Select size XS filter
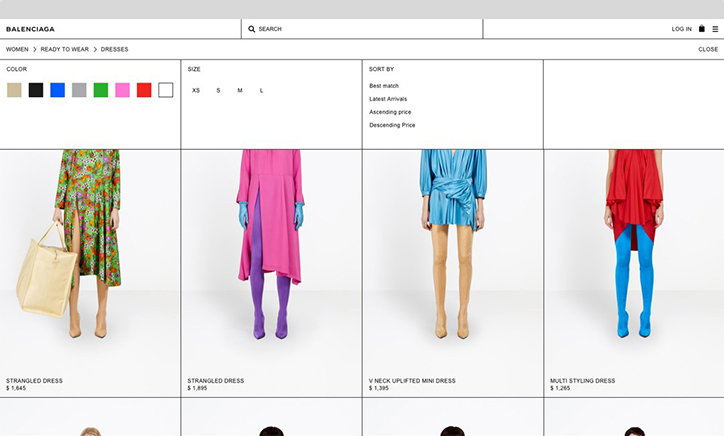The height and width of the screenshot is (436, 724). click(x=196, y=91)
